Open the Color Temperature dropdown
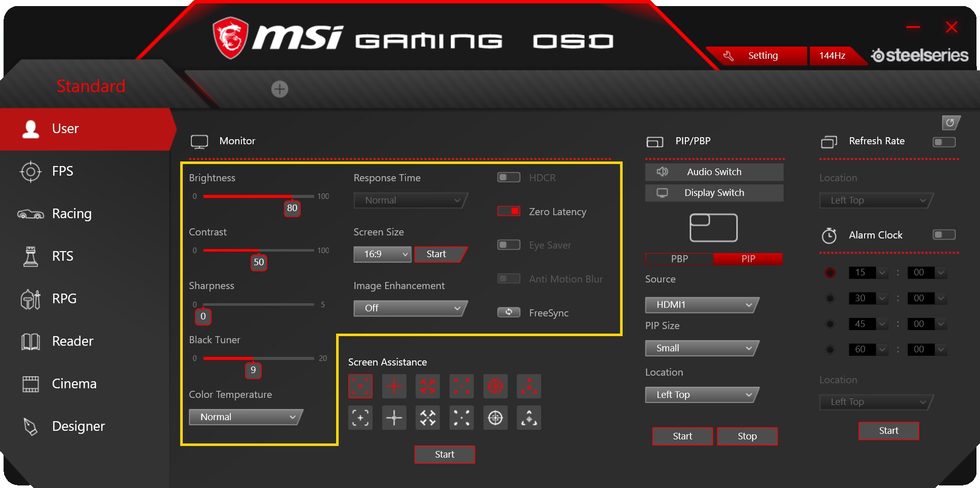 click(246, 417)
